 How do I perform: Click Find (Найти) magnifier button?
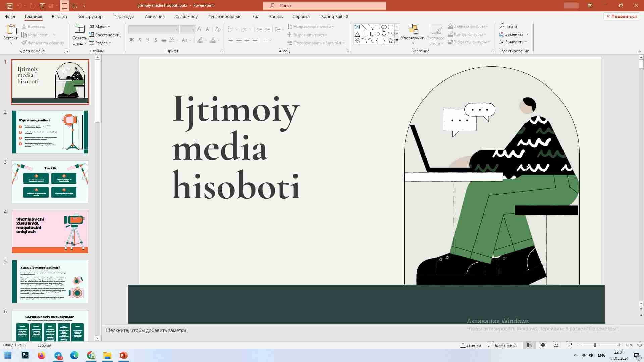(508, 26)
